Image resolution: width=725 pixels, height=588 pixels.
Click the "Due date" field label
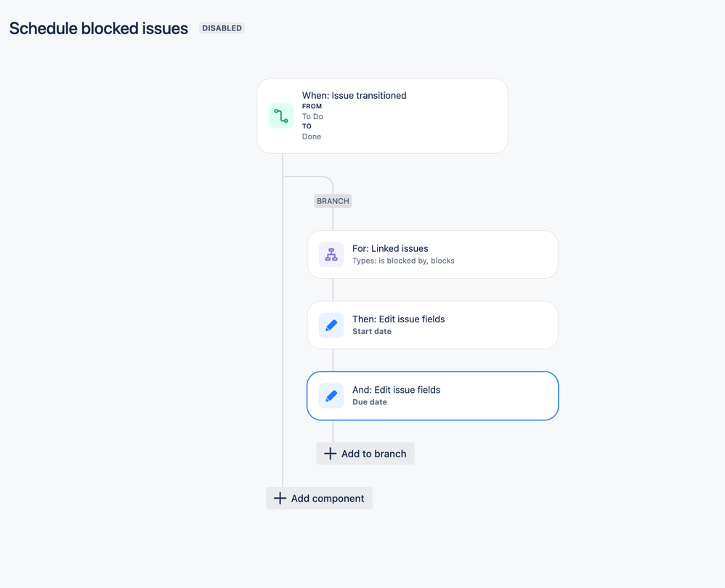(x=370, y=402)
